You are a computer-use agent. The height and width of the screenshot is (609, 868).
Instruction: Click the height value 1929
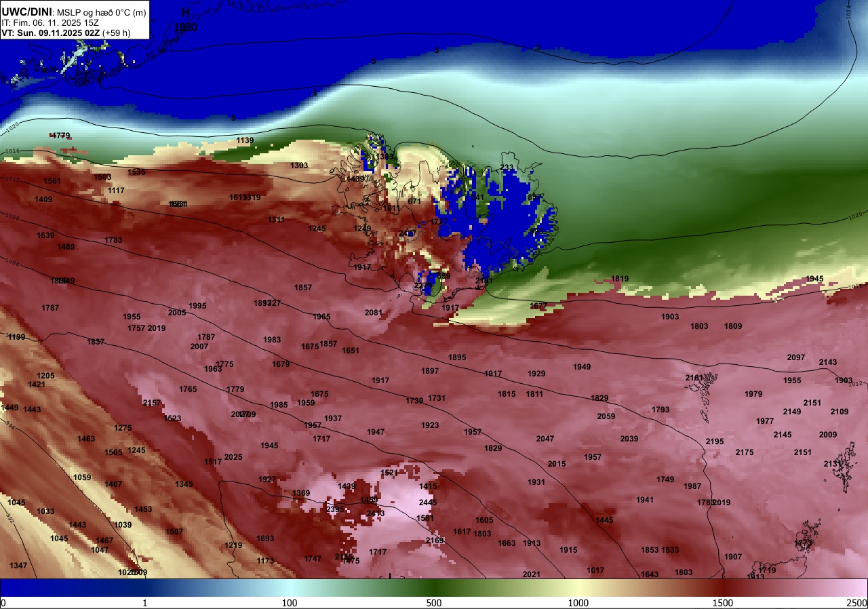pyautogui.click(x=536, y=374)
